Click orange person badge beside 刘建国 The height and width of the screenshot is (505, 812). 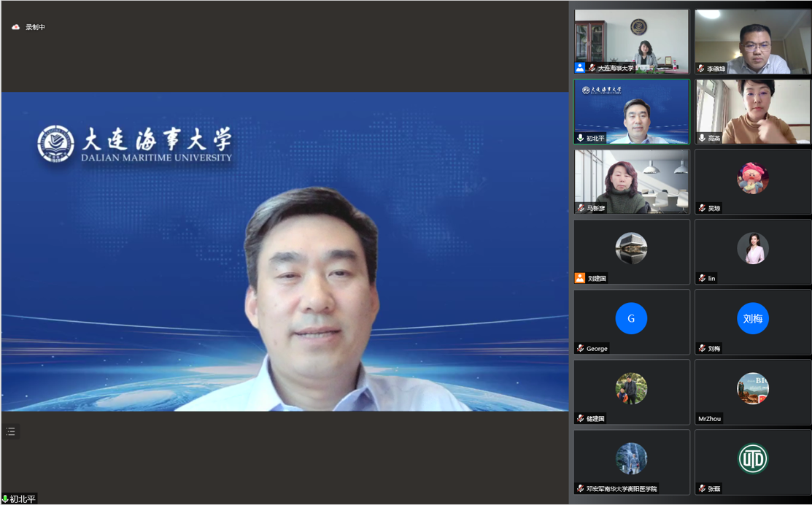pyautogui.click(x=579, y=278)
